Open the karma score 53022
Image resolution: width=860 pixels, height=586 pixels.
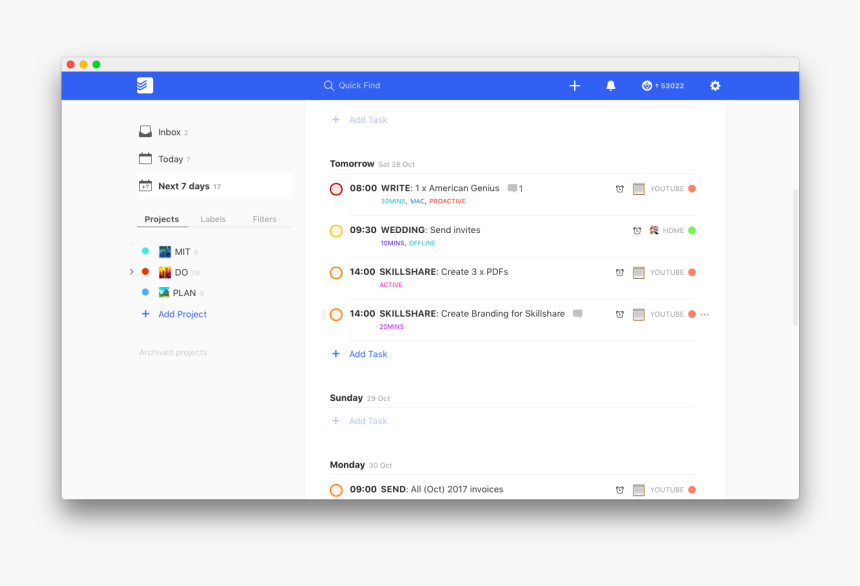(663, 86)
